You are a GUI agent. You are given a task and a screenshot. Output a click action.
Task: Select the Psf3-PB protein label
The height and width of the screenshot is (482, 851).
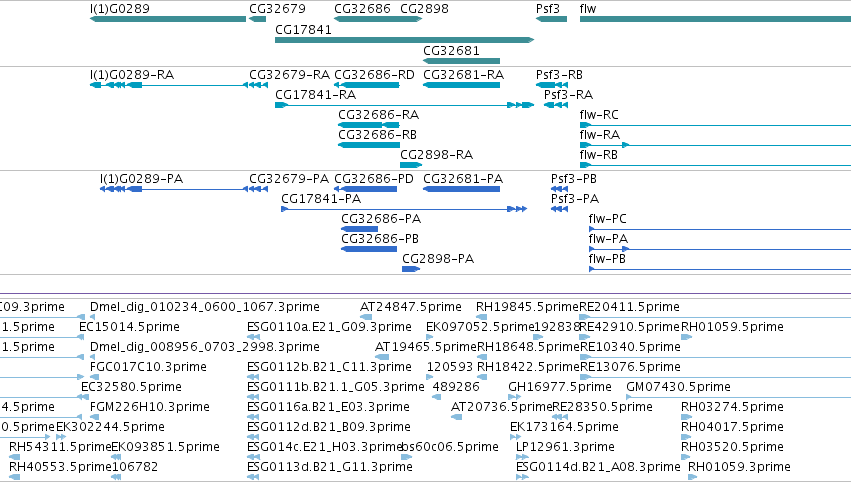coord(574,179)
